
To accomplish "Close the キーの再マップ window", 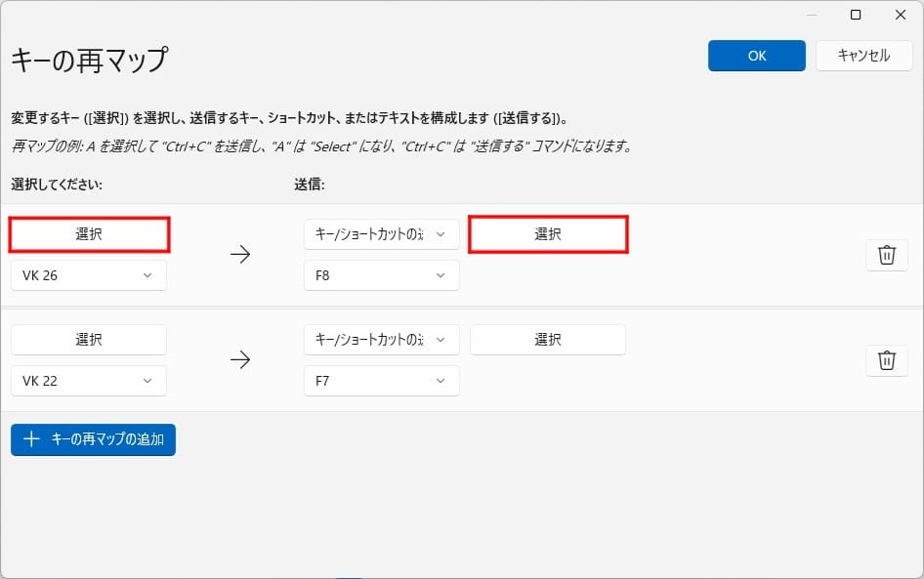I will [x=901, y=15].
